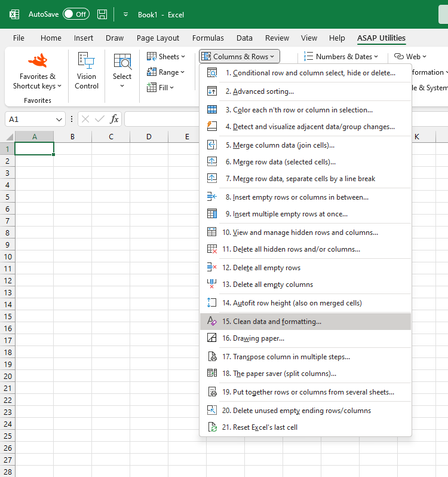Switch to the Insert tab
The image size is (448, 477).
pos(84,38)
